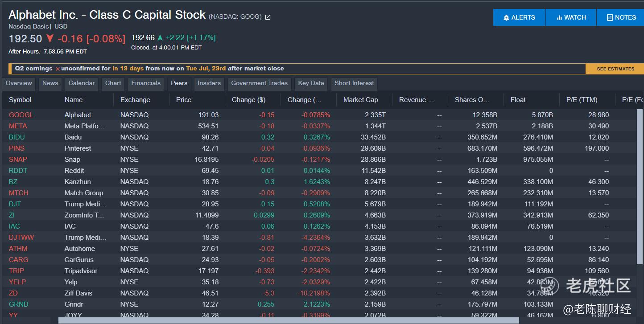Sort peers by Market Cap column header
Image resolution: width=644 pixels, height=324 pixels.
360,100
